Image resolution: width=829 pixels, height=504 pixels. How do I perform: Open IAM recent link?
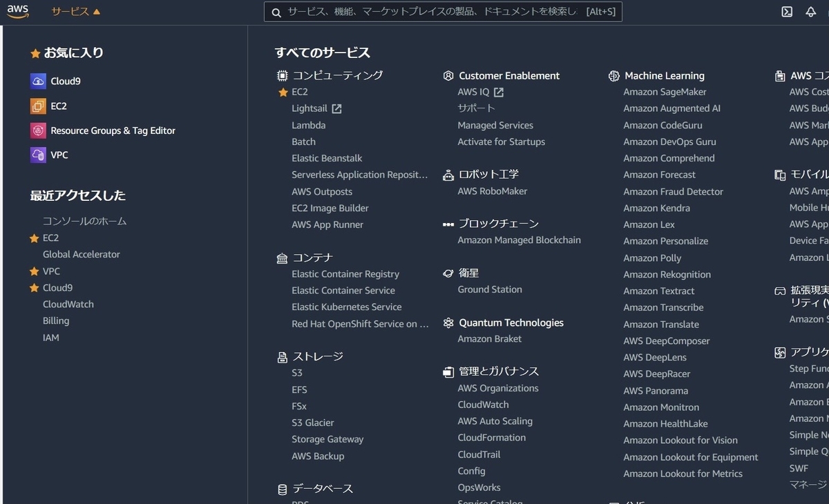(x=51, y=338)
